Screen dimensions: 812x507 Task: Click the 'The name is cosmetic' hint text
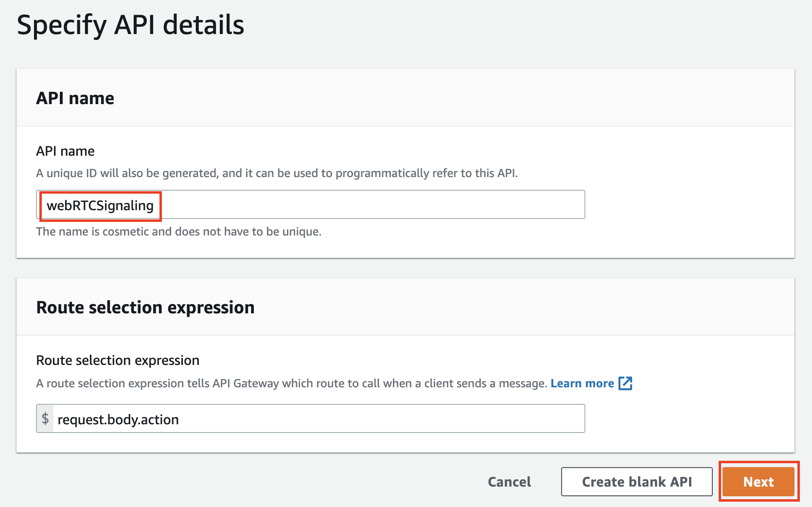click(x=178, y=232)
